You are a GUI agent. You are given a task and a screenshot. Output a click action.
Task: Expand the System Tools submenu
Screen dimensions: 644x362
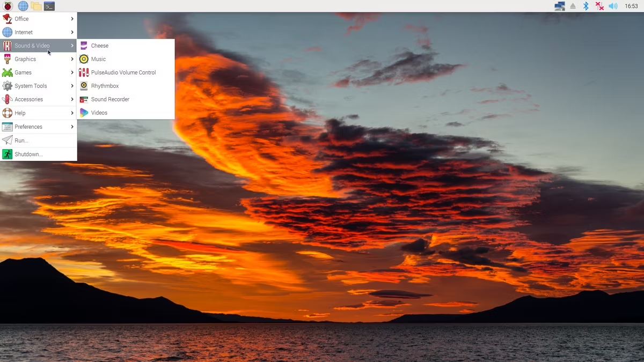[32, 86]
